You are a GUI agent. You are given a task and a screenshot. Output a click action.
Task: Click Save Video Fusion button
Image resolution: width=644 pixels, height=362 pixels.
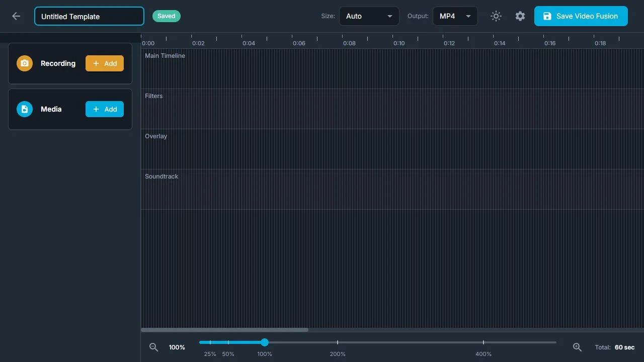581,16
